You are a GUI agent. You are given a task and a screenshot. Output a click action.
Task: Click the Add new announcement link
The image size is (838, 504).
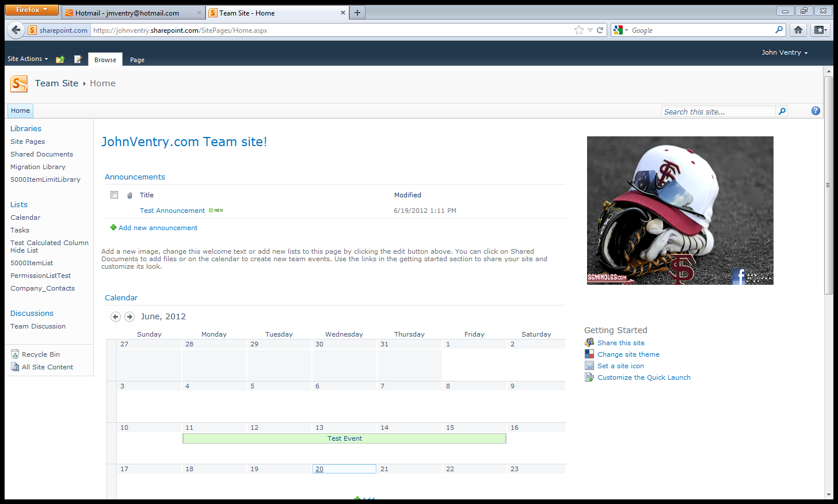pos(158,227)
